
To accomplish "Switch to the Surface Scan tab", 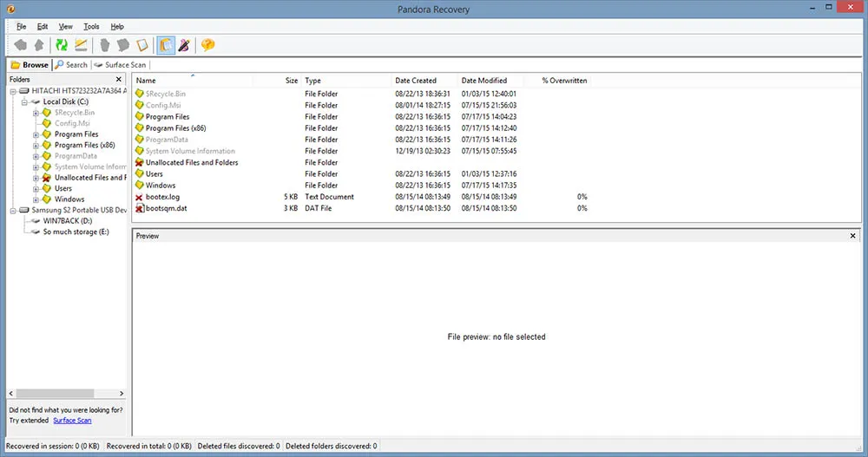I will tap(120, 65).
